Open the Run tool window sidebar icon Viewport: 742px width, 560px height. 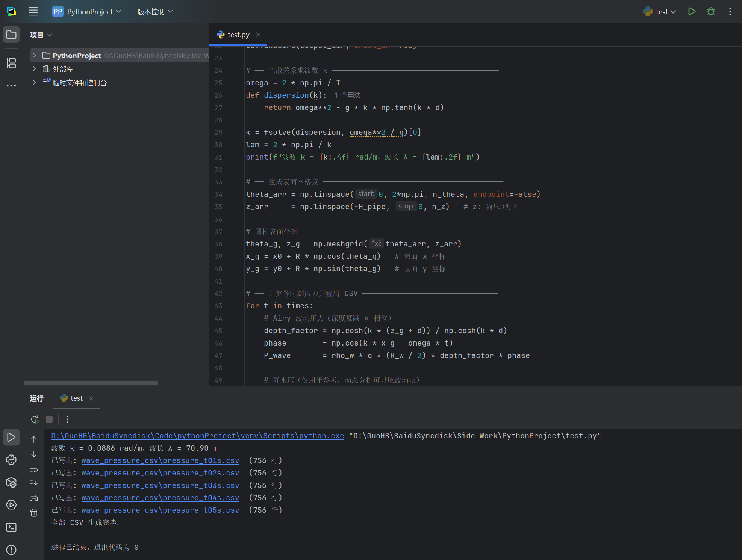[11, 438]
